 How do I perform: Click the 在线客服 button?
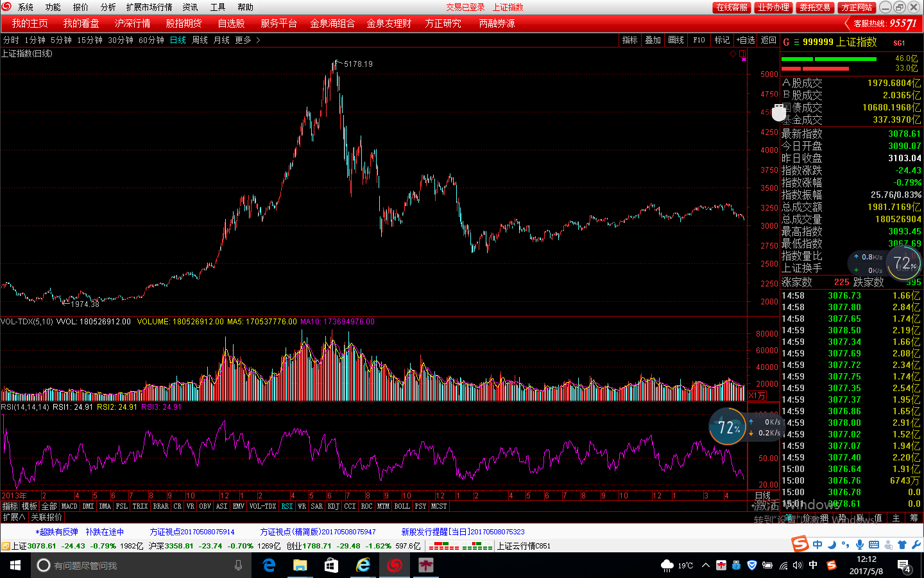click(x=732, y=7)
